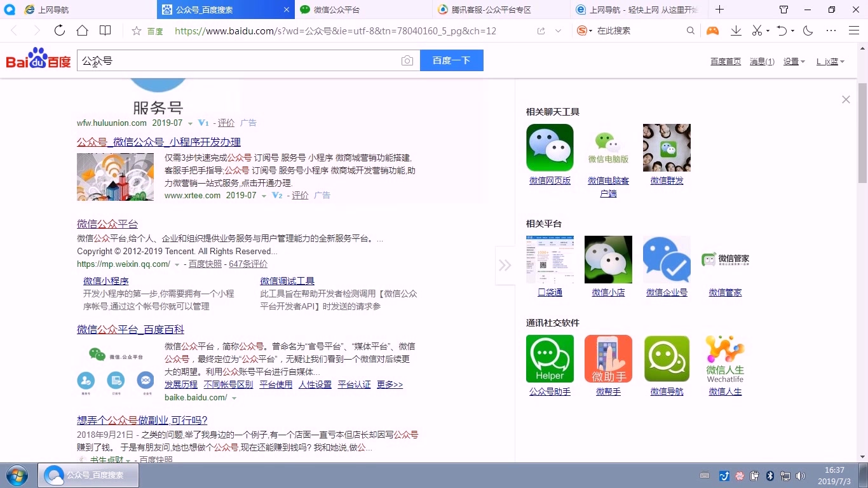Open a new tab with plus button
This screenshot has height=488, width=868.
(719, 10)
